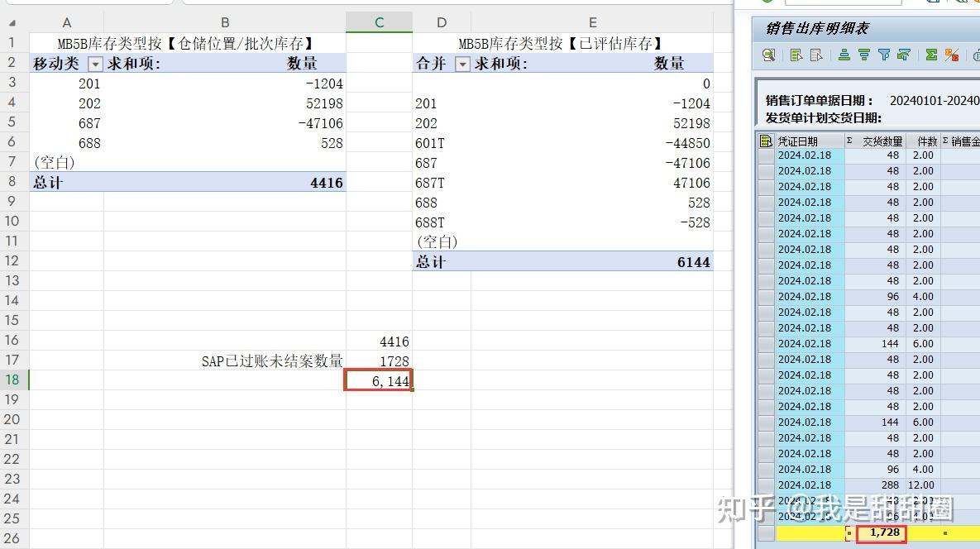980x549 pixels.
Task: Sort the SAP list in descending order
Action: 865,55
